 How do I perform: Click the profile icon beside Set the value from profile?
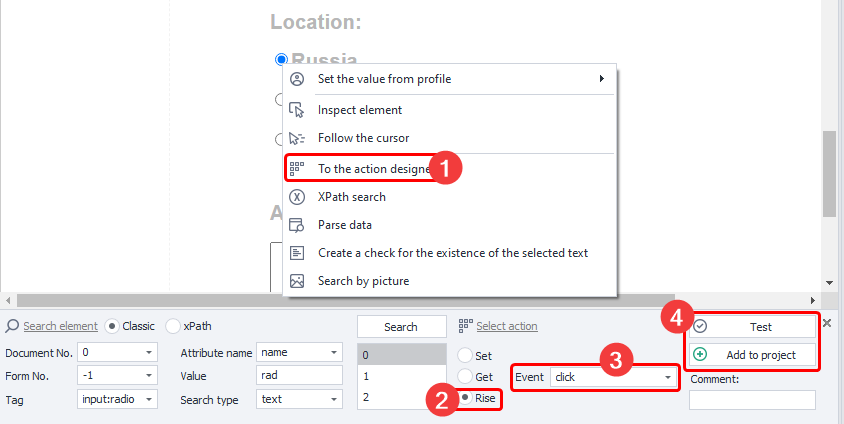coord(296,78)
